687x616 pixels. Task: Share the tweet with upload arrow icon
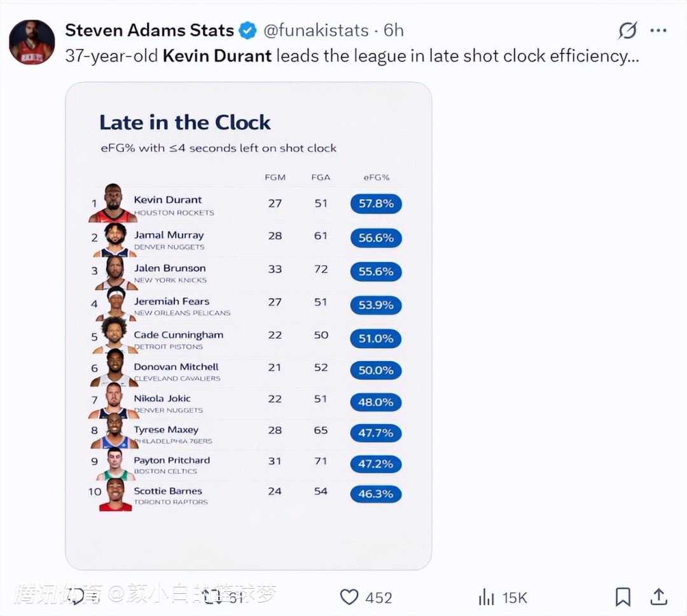(659, 597)
